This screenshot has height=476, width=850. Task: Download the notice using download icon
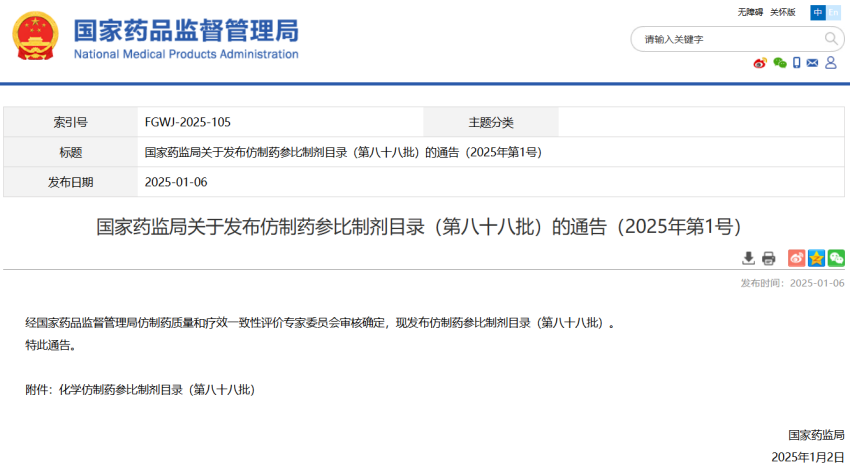pyautogui.click(x=748, y=258)
